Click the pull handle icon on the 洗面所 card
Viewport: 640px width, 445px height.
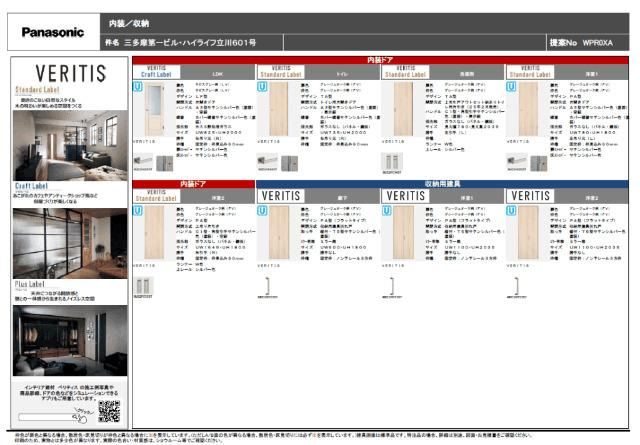(x=392, y=163)
